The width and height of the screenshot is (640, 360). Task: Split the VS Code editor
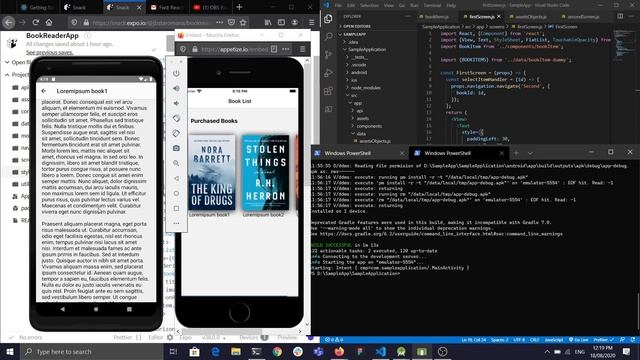coord(620,16)
